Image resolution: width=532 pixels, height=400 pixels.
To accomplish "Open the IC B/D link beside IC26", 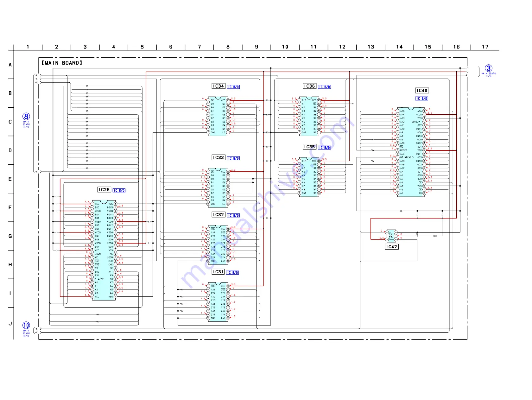I will click(119, 190).
